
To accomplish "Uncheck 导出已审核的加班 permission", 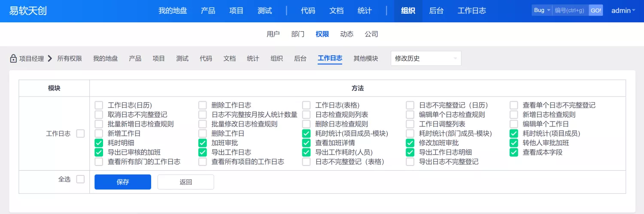I will 99,152.
